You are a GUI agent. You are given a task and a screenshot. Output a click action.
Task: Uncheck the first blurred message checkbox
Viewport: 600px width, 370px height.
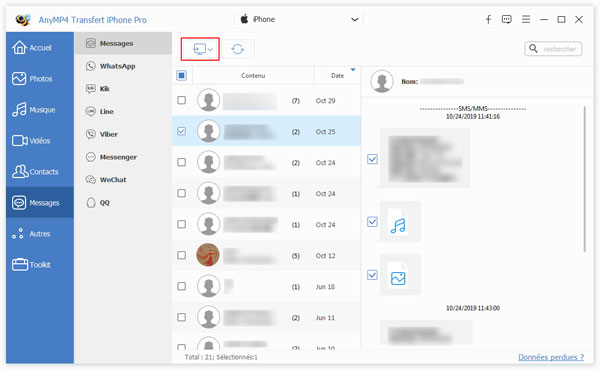pos(372,159)
